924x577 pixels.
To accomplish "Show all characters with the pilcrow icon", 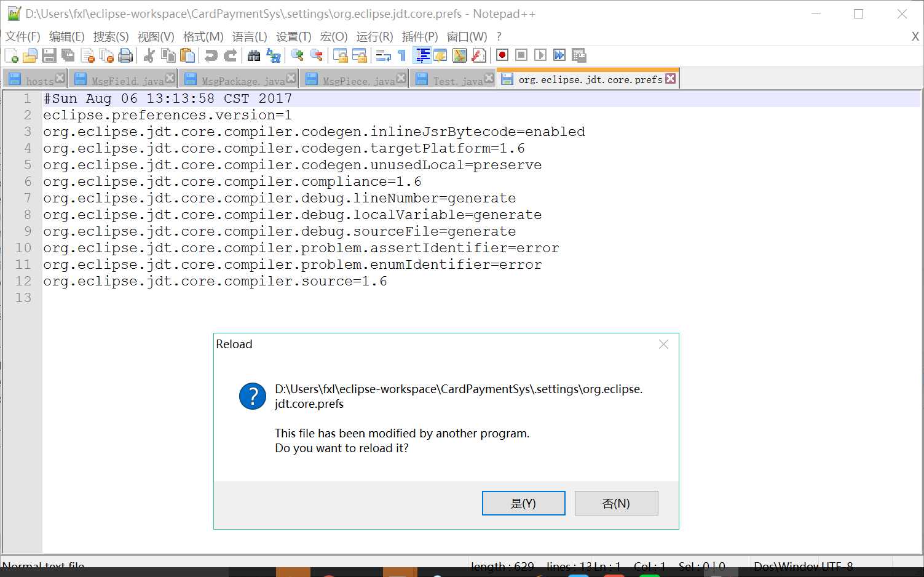I will coord(401,55).
